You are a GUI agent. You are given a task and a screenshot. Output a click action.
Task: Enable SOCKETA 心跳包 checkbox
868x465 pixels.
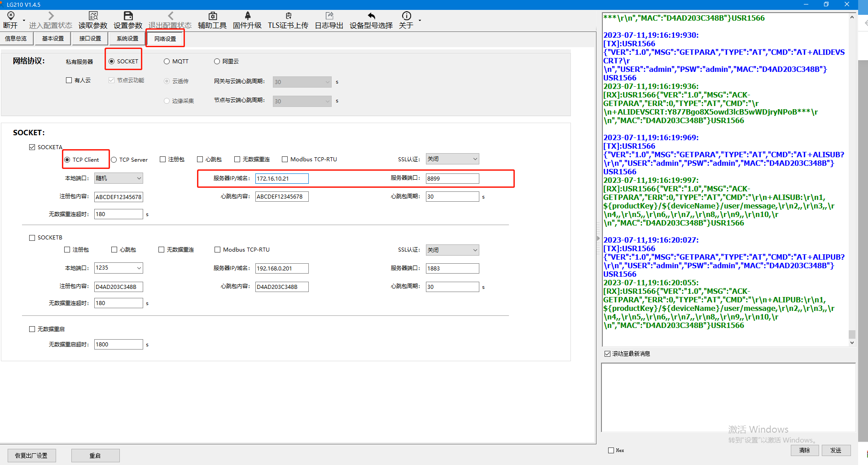click(200, 159)
